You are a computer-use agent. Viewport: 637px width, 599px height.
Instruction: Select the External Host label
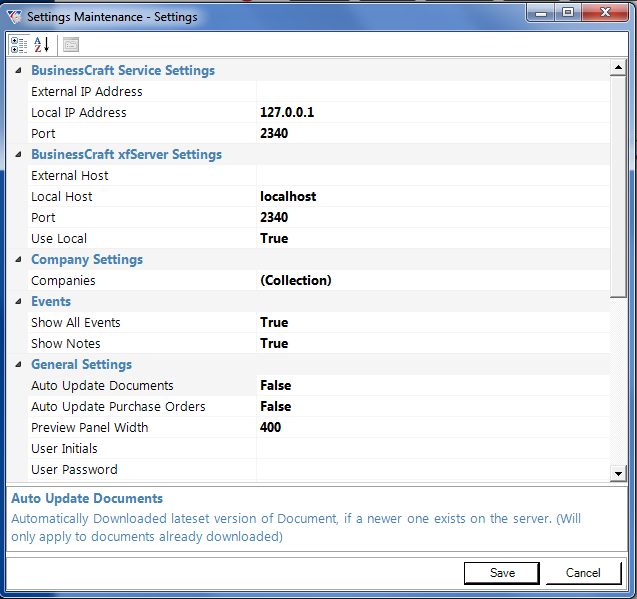pos(70,176)
